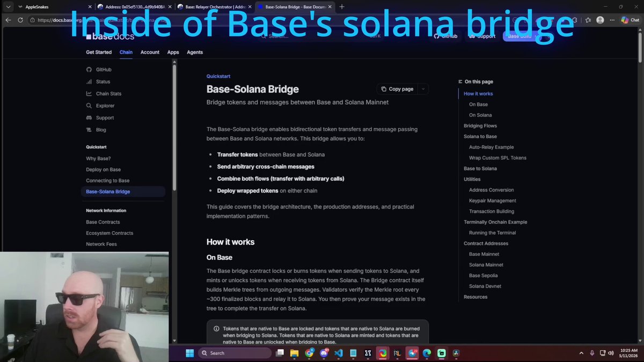The height and width of the screenshot is (362, 644).
Task: Open Deploy on Base sidebar link
Action: tap(103, 169)
